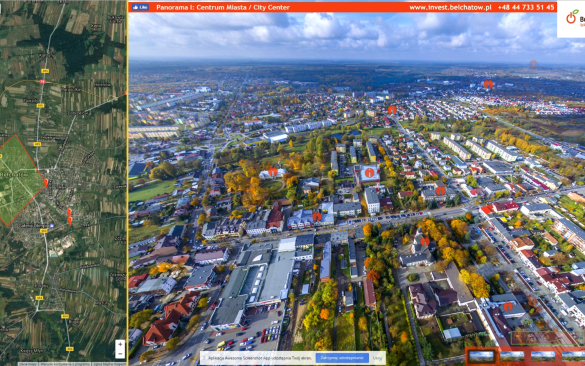Open the www.invest.belchatow.pl link
Image resolution: width=585 pixels, height=366 pixels.
(x=450, y=7)
